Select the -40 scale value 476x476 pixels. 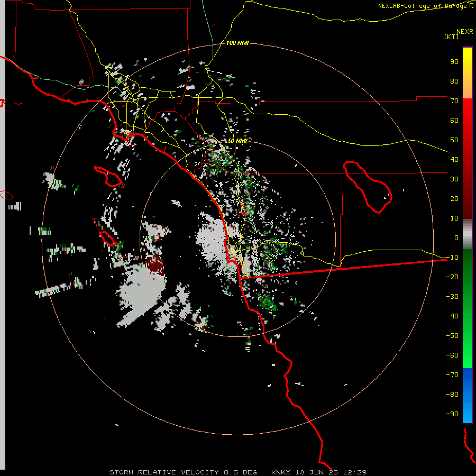coord(452,316)
